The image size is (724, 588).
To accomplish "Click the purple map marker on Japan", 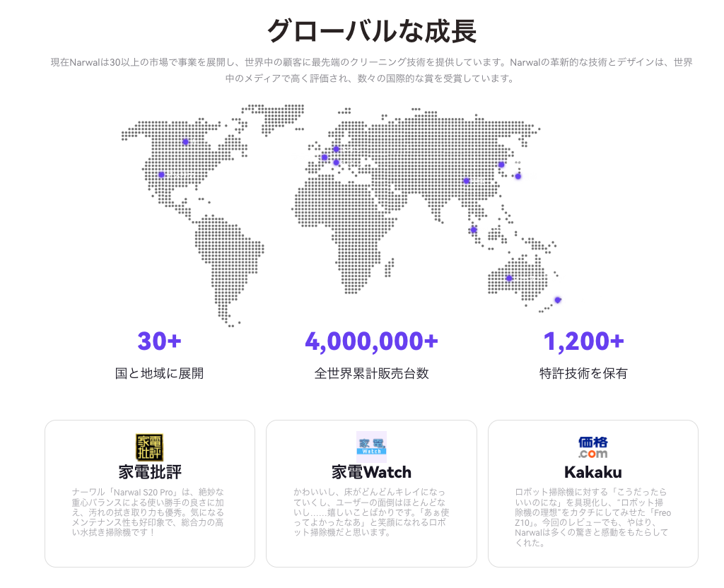I will click(x=518, y=176).
